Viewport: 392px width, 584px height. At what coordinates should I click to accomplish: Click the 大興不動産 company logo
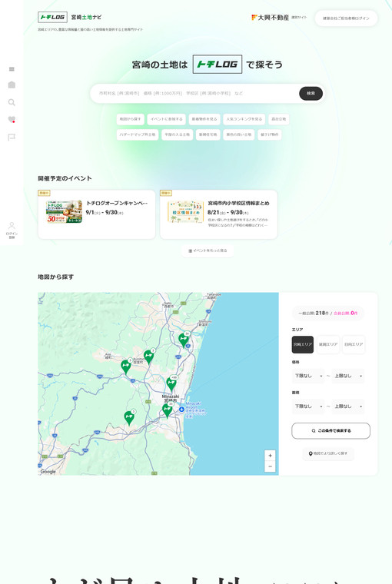point(270,17)
